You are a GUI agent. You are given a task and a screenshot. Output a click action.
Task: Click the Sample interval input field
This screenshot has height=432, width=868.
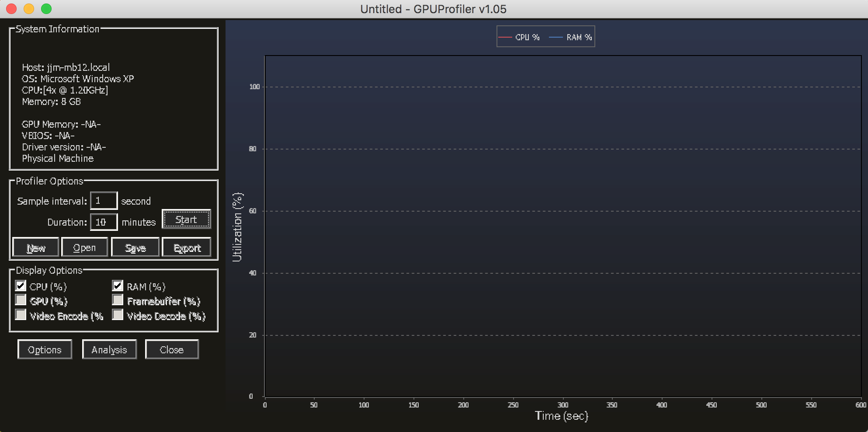point(104,201)
